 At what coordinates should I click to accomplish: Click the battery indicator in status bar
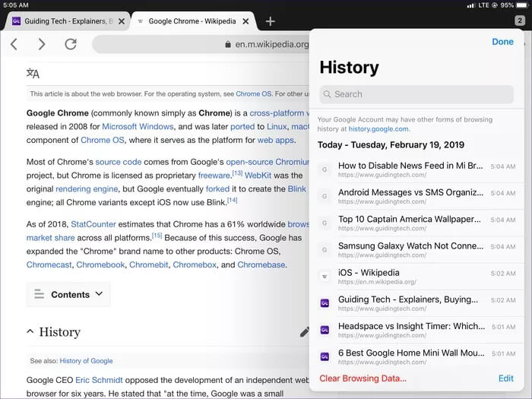522,5
